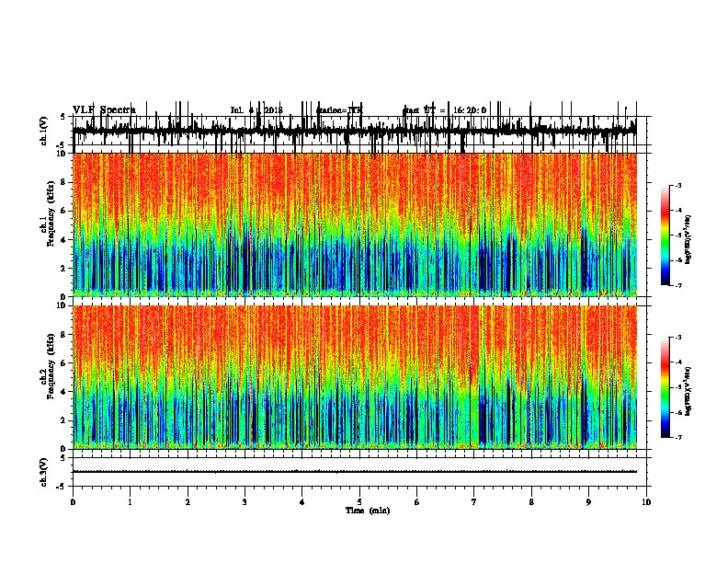Screen dimensions: 728x563
Task: Click the station label in the header
Action: pyautogui.click(x=339, y=110)
